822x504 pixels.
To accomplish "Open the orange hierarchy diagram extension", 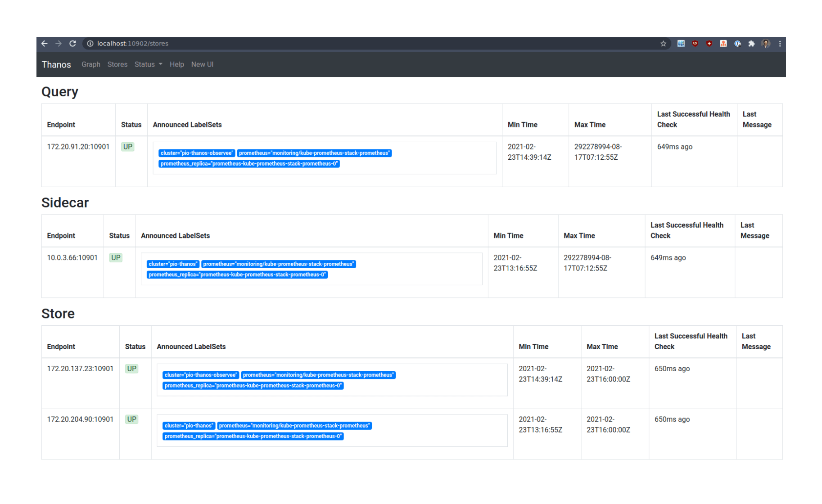I will (723, 44).
